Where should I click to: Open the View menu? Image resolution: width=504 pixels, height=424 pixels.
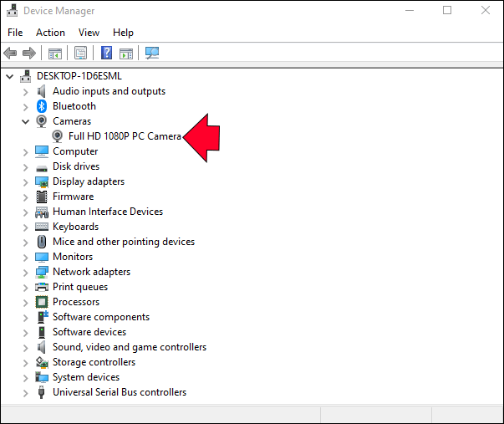89,33
